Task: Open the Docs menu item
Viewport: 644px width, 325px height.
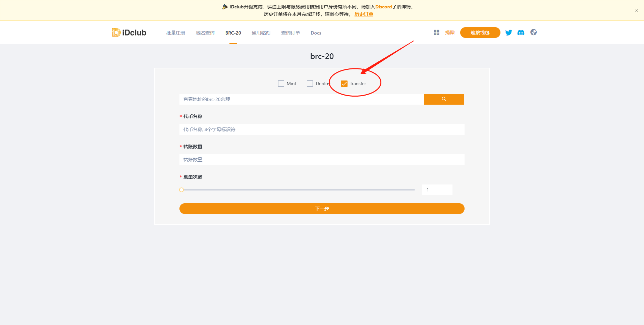Action: pyautogui.click(x=316, y=33)
